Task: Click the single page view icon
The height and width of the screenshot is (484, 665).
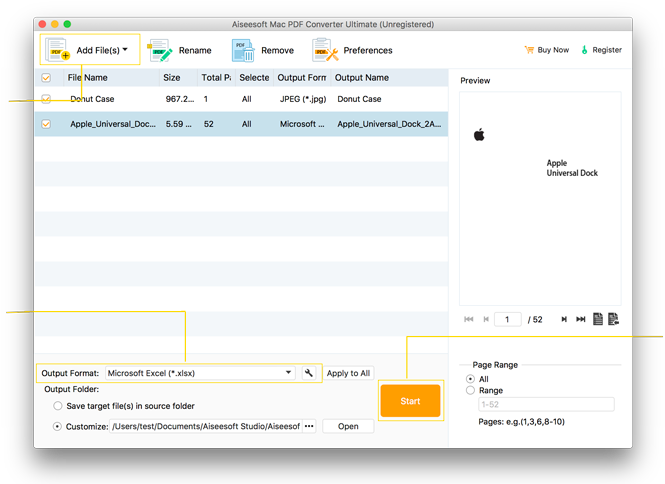Action: click(598, 319)
